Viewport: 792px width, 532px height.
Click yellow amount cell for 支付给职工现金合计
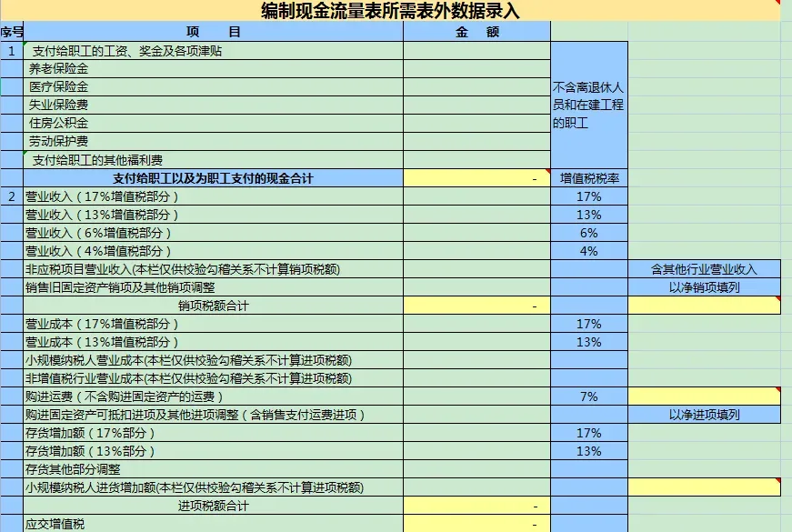(476, 178)
